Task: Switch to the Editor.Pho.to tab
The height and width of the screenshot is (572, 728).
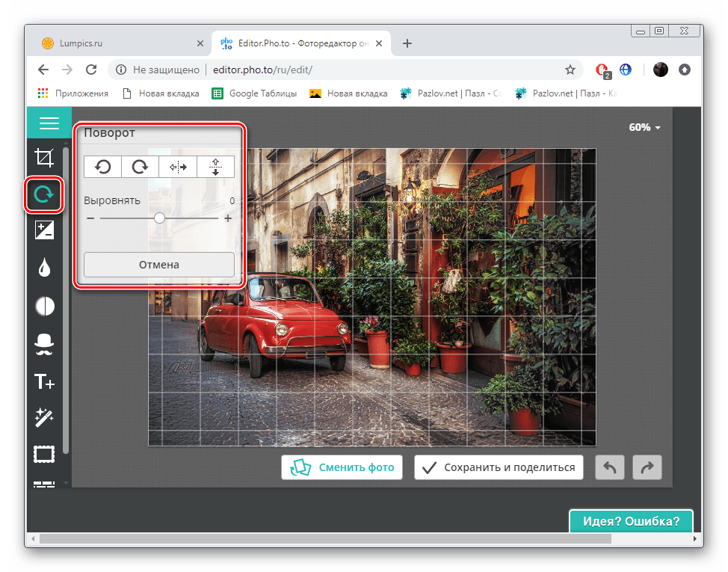Action: (302, 43)
